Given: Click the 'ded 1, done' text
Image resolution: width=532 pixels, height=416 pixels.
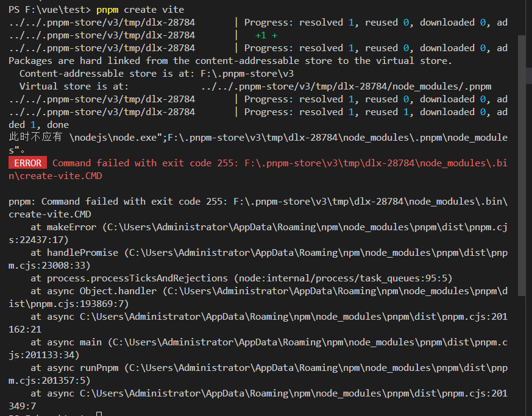Looking at the screenshot, I should point(38,125).
